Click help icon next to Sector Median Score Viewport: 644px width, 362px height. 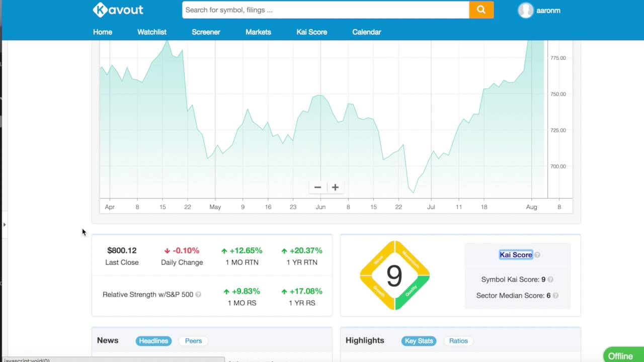click(x=555, y=296)
